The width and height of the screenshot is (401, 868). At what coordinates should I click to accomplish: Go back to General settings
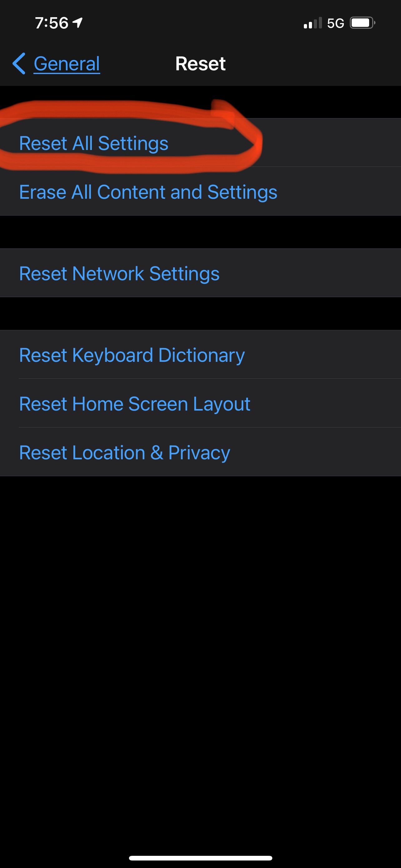coord(67,64)
